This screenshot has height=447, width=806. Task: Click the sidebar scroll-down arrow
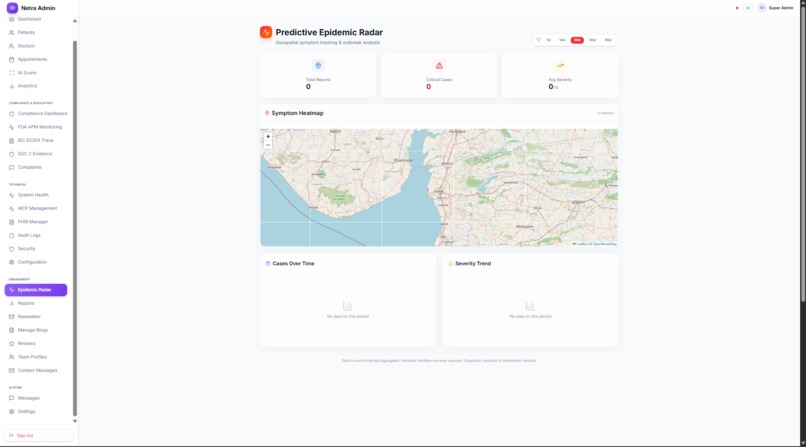[75, 421]
